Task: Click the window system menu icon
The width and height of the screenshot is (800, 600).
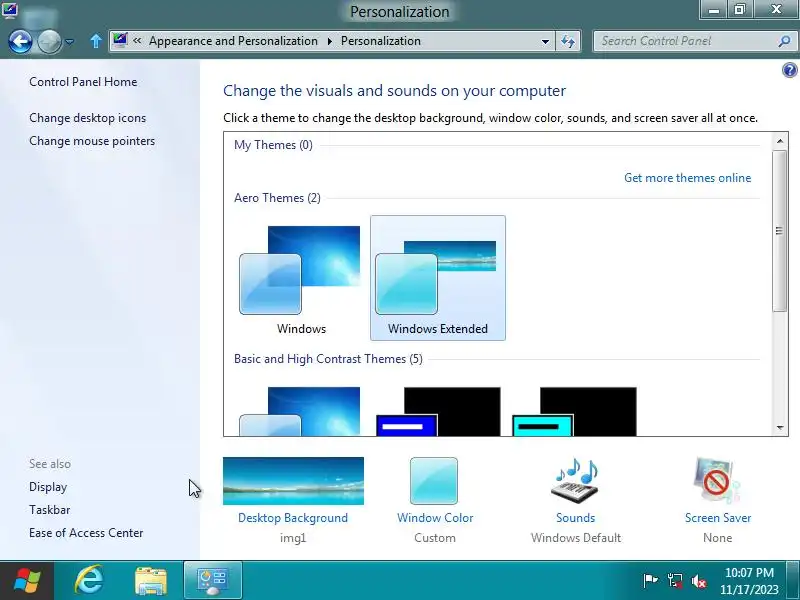Action: point(10,10)
